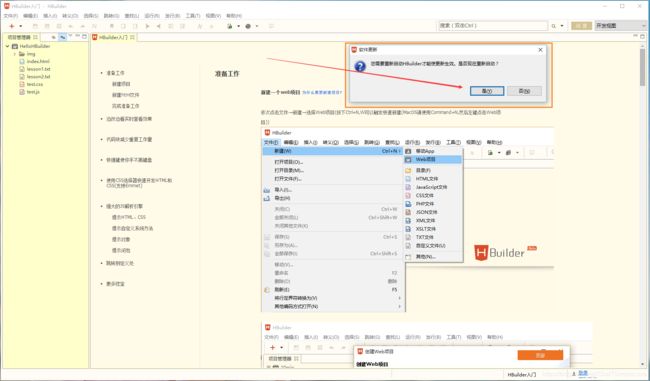
Task: Click the search input field in the toolbar
Action: 493,26
